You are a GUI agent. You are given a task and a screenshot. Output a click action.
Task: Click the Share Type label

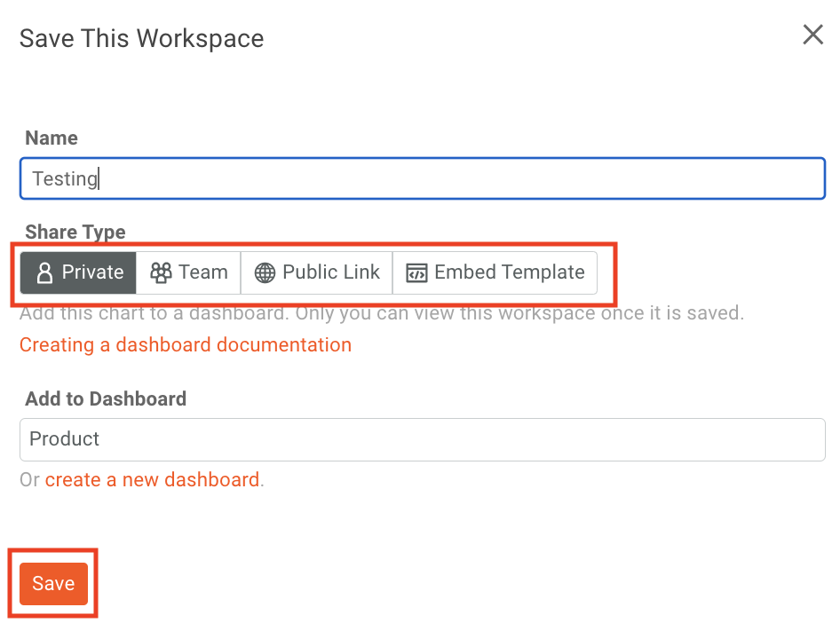(75, 233)
